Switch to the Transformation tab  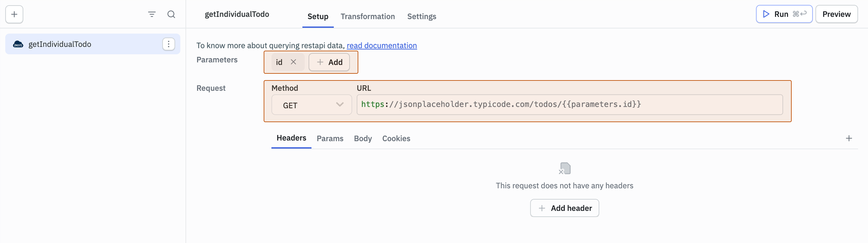pos(367,16)
